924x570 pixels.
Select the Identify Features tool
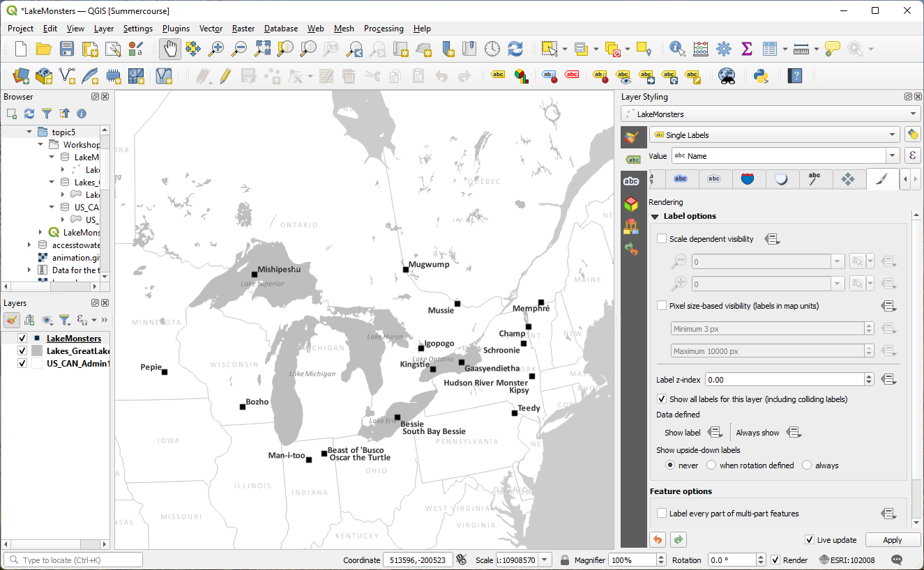pos(676,49)
